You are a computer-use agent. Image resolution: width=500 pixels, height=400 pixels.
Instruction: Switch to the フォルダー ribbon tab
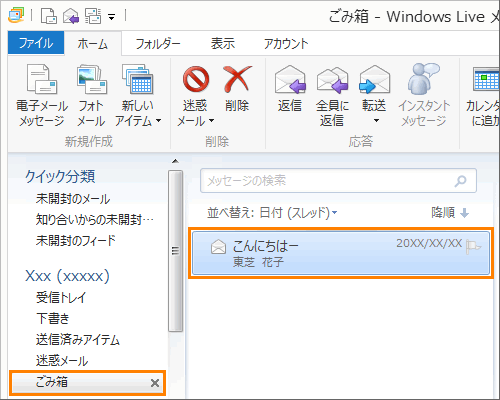click(x=158, y=44)
